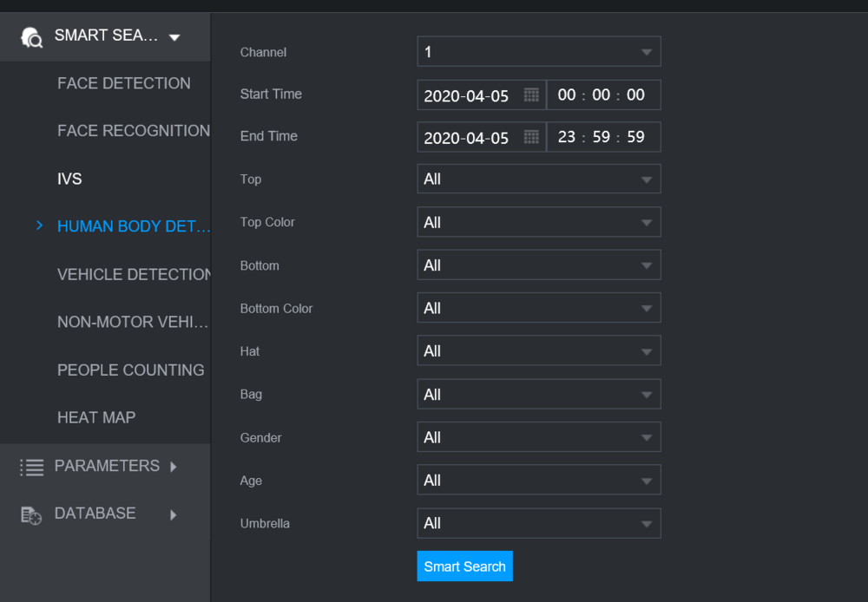Open the Heat Map menu item
Screen dimensions: 868x602
click(96, 417)
